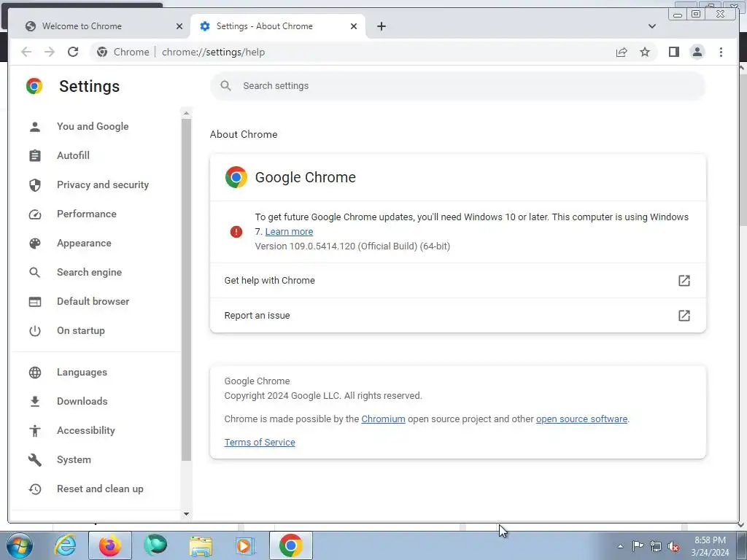This screenshot has width=747, height=560.
Task: Open Get help with Chrome
Action: click(x=458, y=281)
